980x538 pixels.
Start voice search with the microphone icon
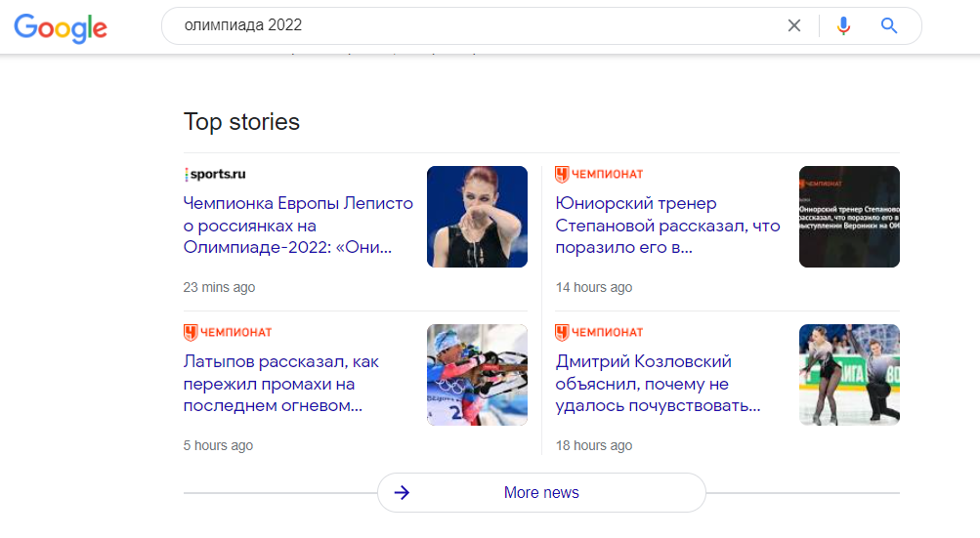coord(843,26)
